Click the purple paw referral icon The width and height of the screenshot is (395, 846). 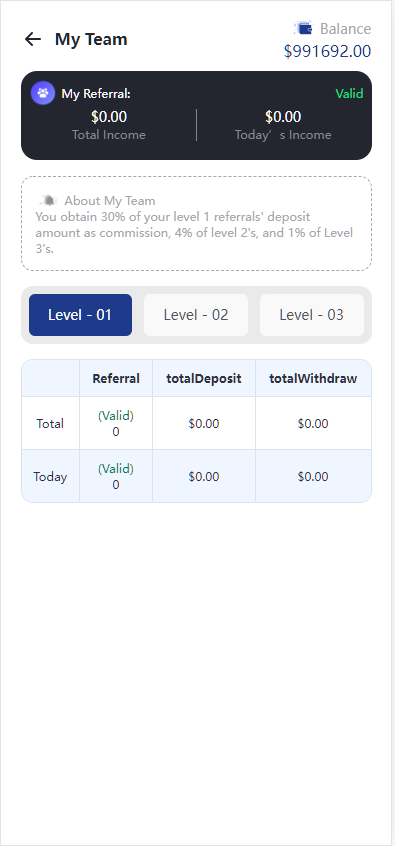coord(43,93)
